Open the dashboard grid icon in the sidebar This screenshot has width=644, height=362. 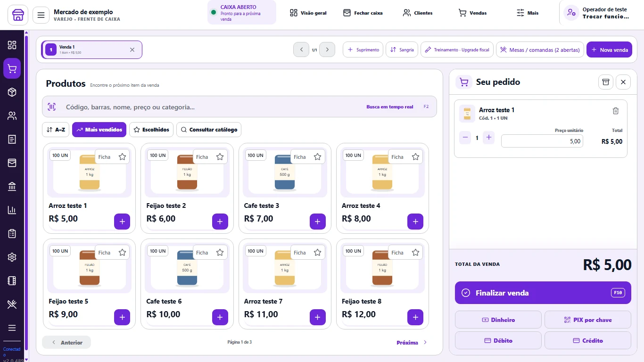coord(12,45)
